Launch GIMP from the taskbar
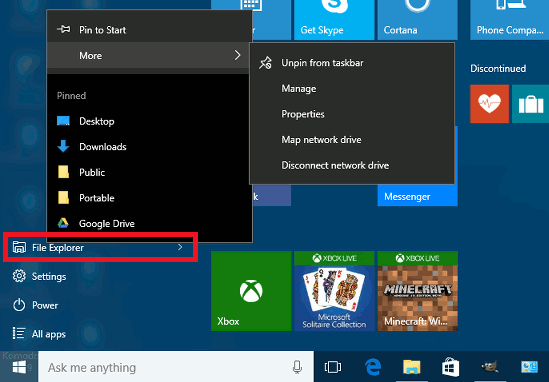The height and width of the screenshot is (382, 549). tap(490, 367)
